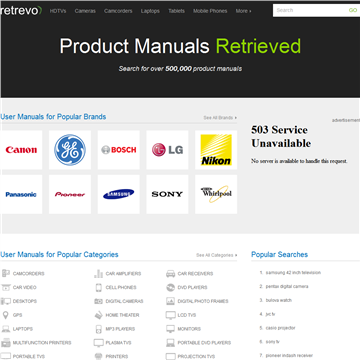Screen dimensions: 360x360
Task: Click the Portable DVD Players icon
Action: (170, 343)
